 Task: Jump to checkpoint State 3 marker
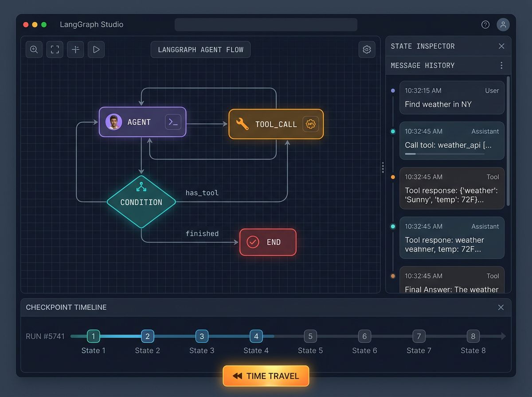[202, 336]
